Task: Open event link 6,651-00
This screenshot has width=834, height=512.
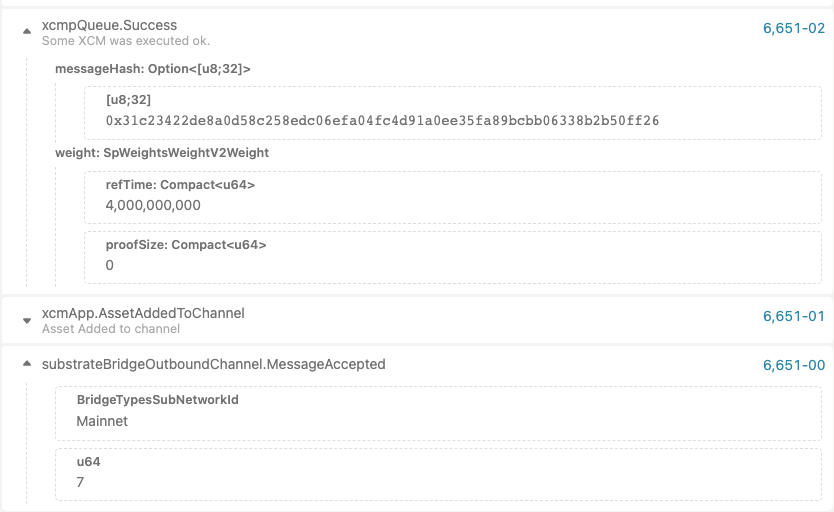Action: click(x=794, y=365)
